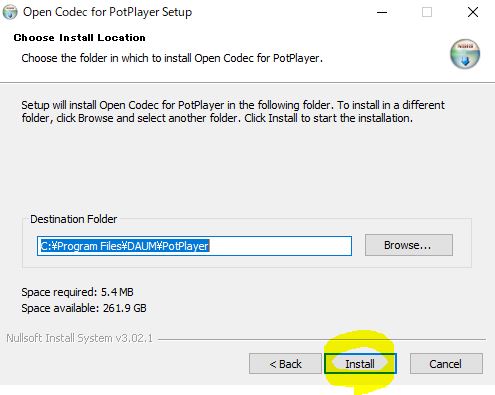Open folder picker with Browse... button
This screenshot has width=495, height=395.
[x=409, y=245]
